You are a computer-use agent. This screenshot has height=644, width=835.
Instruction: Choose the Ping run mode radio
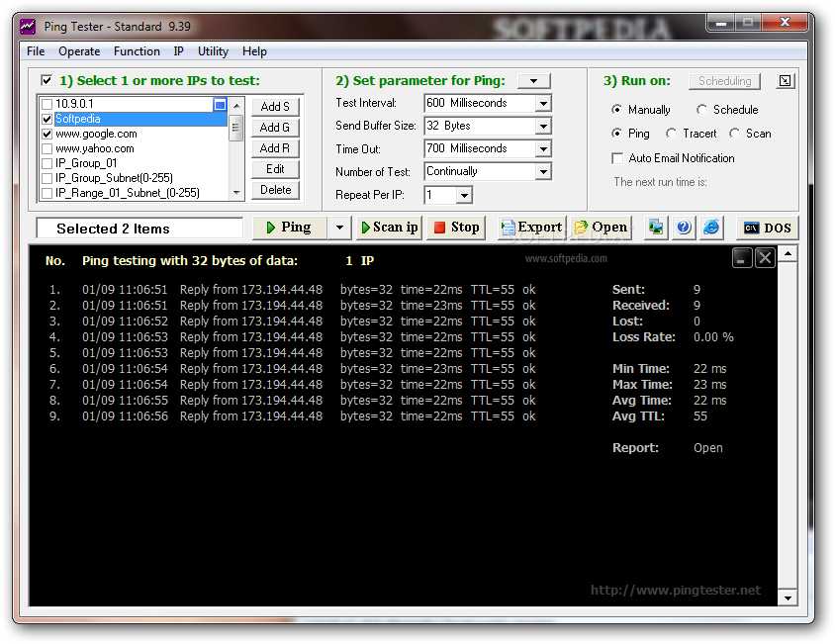pyautogui.click(x=616, y=134)
